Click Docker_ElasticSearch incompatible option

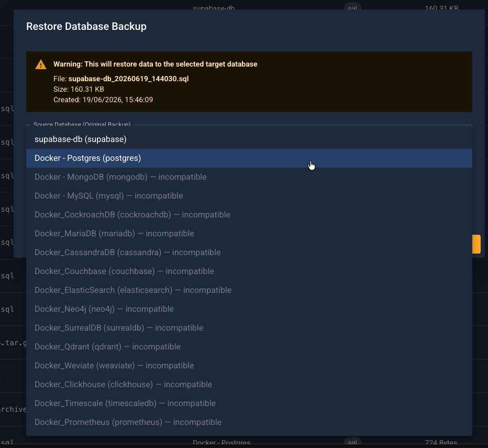click(x=249, y=290)
